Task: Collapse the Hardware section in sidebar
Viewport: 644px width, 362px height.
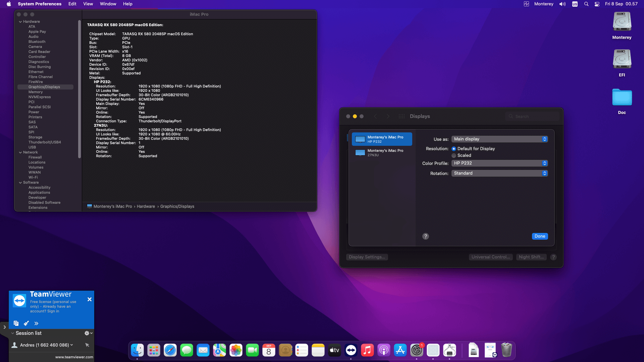Action: (x=20, y=22)
